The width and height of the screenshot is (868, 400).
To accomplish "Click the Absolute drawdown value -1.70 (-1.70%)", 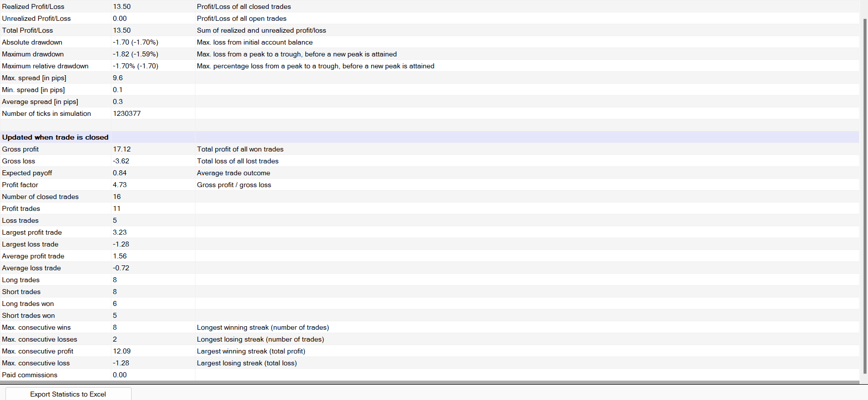I will click(x=136, y=42).
